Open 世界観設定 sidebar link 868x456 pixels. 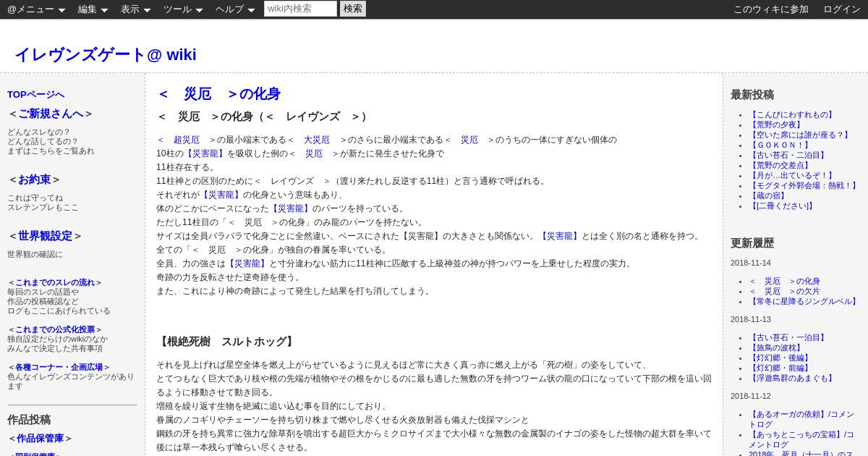(x=46, y=236)
